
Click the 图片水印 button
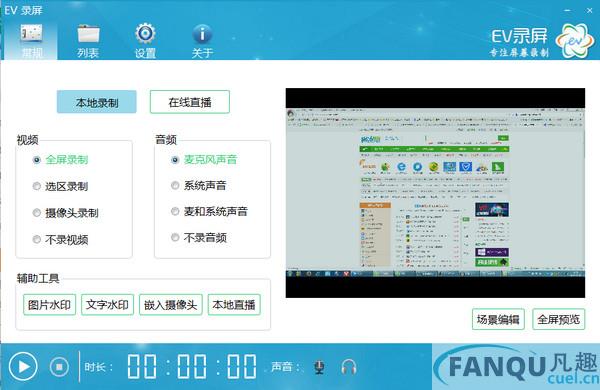[49, 305]
